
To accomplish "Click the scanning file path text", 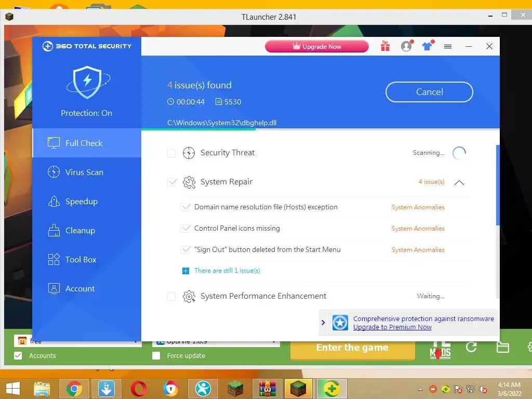I will [222, 123].
